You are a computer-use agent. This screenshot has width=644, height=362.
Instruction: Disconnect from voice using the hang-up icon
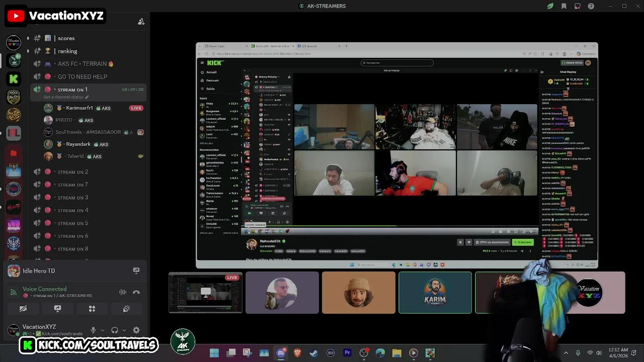(136, 292)
